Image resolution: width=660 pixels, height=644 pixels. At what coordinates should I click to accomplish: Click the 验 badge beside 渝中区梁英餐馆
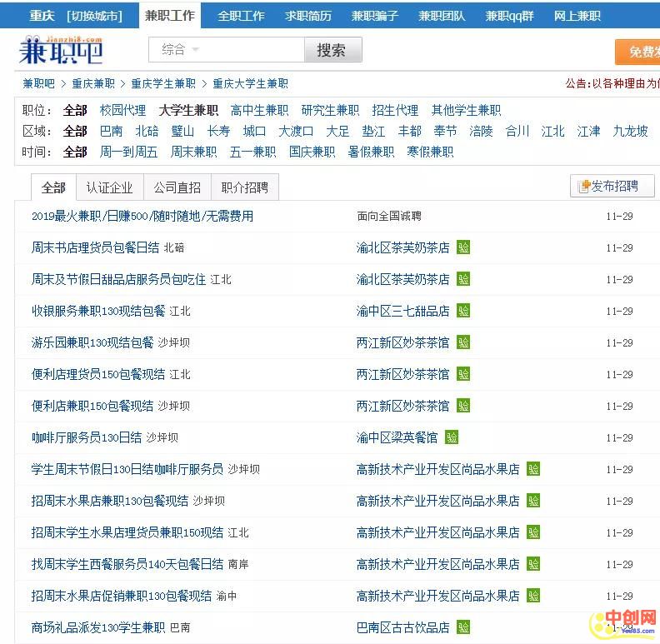[x=452, y=437]
